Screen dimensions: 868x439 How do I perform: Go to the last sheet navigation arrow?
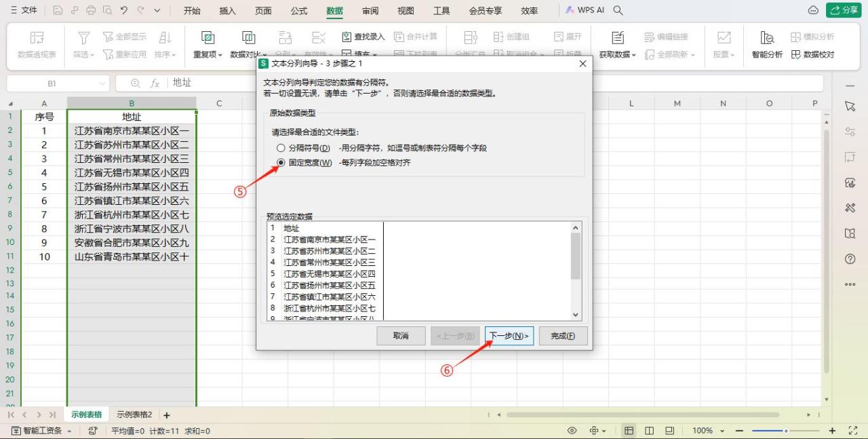[x=52, y=415]
